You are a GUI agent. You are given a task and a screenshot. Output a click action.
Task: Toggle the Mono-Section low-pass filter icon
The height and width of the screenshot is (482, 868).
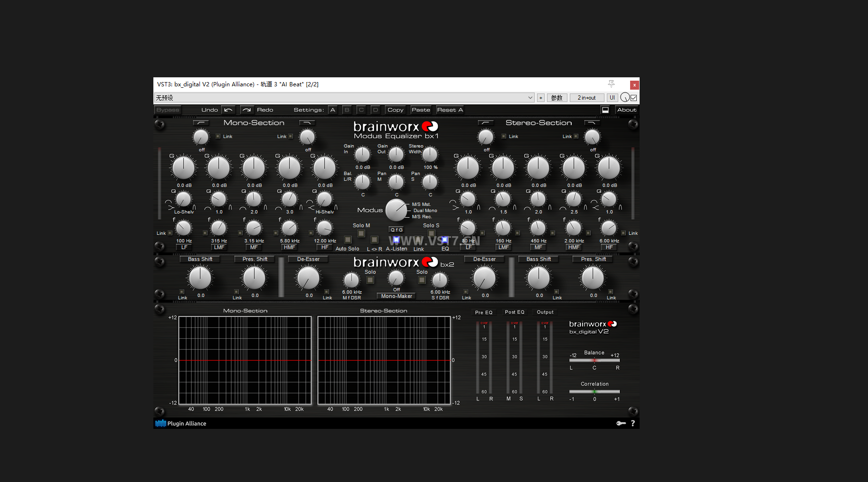tap(307, 123)
